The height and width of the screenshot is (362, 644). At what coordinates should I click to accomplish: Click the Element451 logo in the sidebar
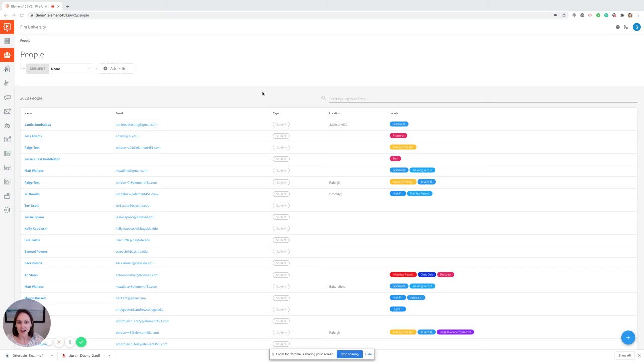pyautogui.click(x=7, y=27)
